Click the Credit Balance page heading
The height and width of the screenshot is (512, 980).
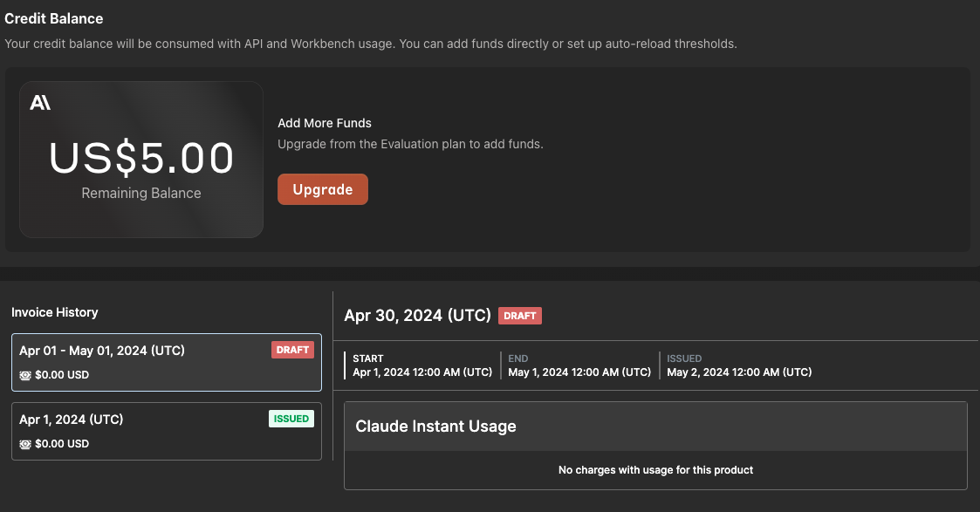[54, 18]
